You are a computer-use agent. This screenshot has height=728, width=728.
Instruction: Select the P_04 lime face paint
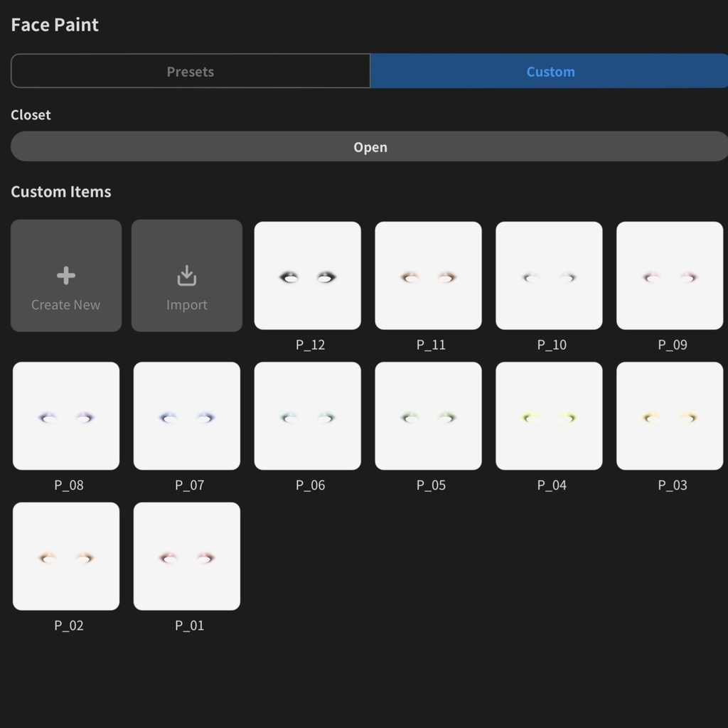point(549,416)
